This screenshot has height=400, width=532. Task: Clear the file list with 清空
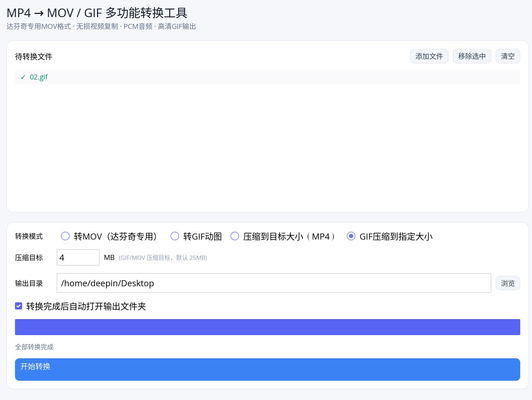[x=507, y=56]
